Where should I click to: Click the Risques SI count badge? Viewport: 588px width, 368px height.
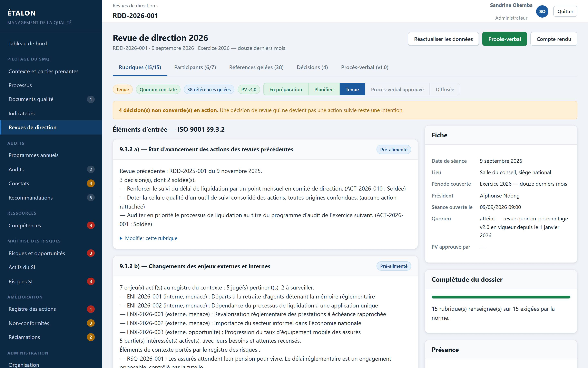coord(91,281)
